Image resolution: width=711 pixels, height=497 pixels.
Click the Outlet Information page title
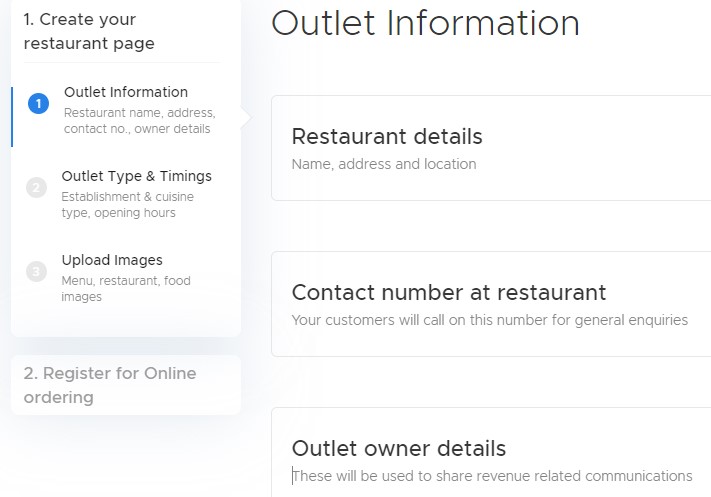coord(425,23)
